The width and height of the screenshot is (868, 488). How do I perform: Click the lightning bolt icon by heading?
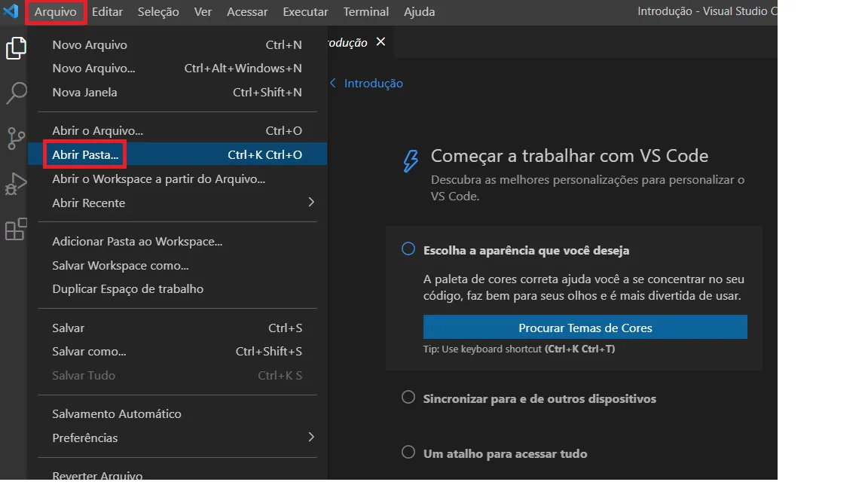click(x=410, y=161)
